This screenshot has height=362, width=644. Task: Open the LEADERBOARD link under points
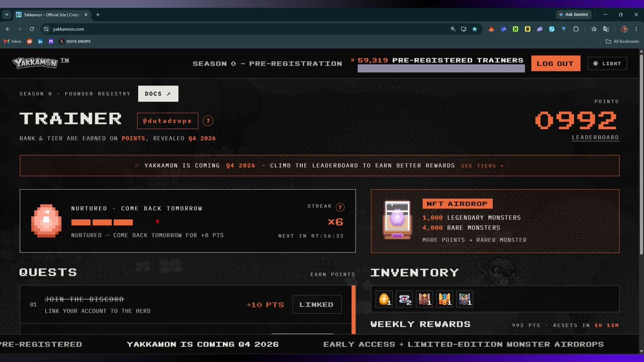pyautogui.click(x=595, y=137)
